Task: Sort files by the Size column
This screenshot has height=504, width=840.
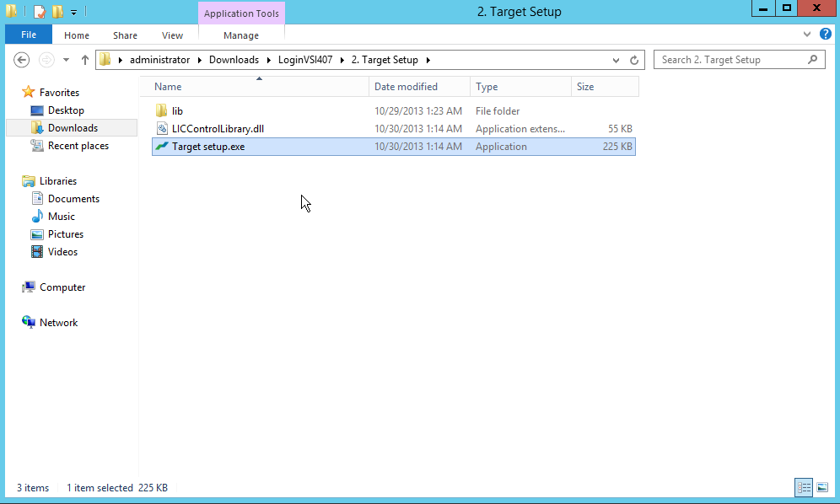Action: (x=606, y=86)
